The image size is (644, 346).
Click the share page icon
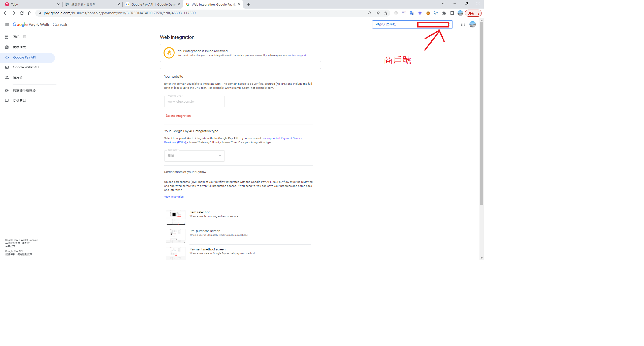(378, 13)
